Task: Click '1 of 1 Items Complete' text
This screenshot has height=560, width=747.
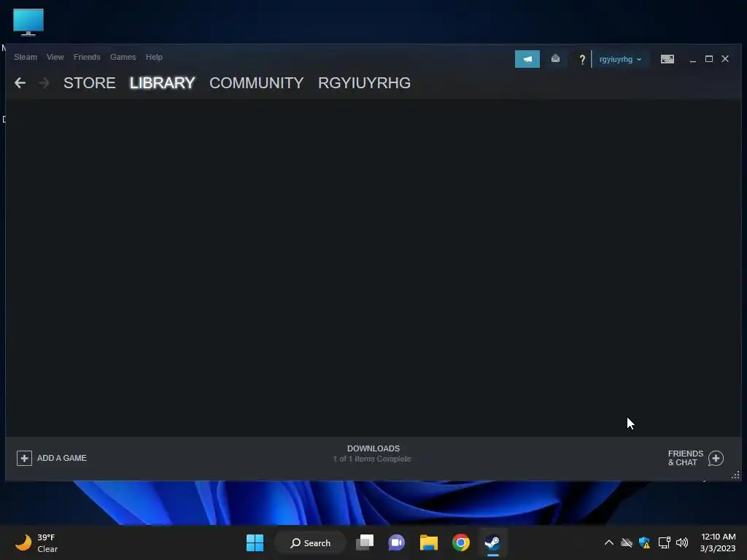Action: 372,459
